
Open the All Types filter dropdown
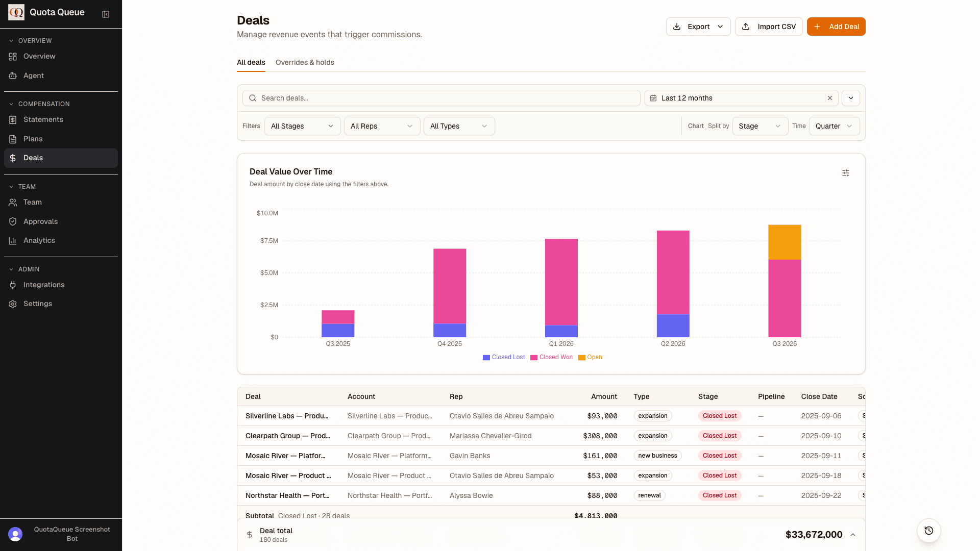click(x=459, y=126)
